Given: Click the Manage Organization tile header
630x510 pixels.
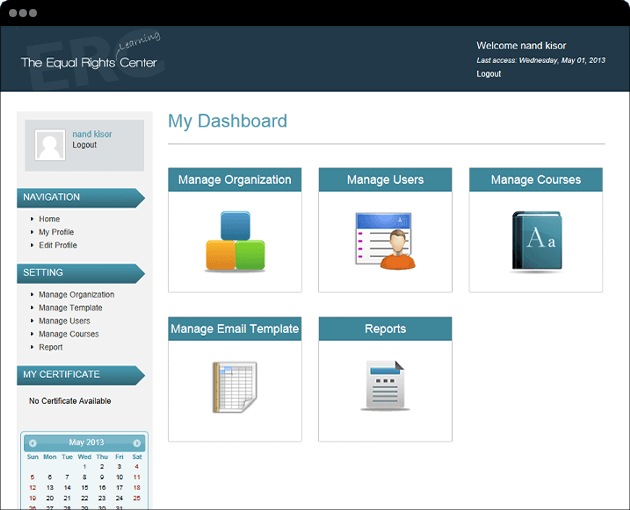Looking at the screenshot, I should (x=235, y=180).
